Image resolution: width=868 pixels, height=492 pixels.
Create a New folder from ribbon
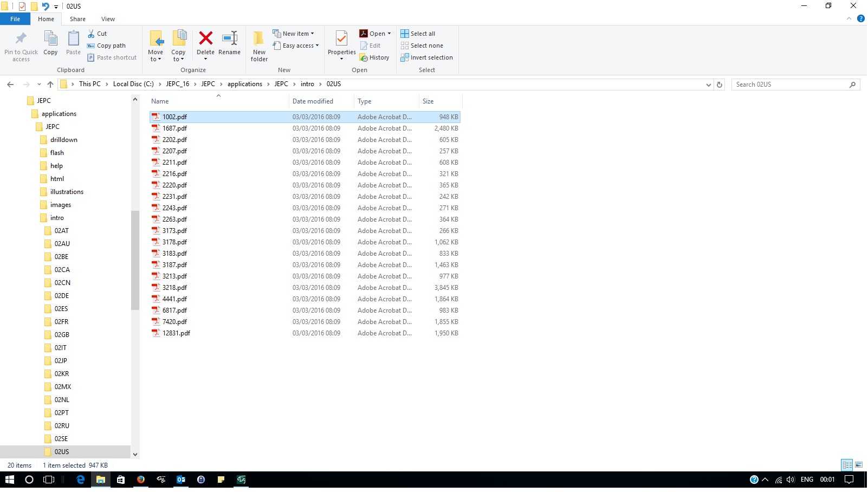point(259,46)
